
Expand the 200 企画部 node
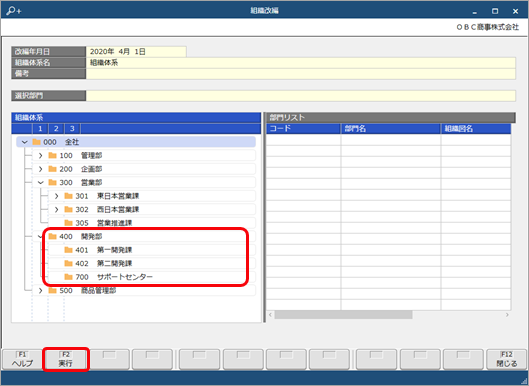[x=40, y=169]
